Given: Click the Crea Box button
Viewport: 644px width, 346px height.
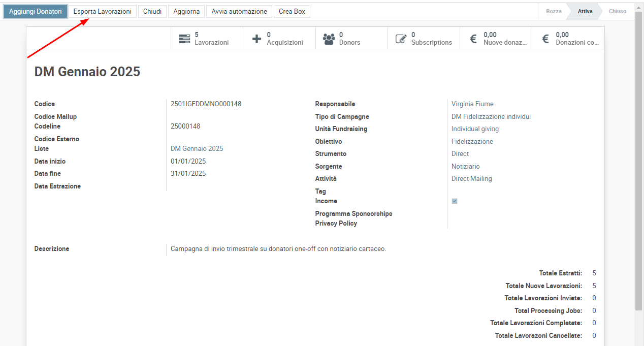Looking at the screenshot, I should click(x=292, y=11).
